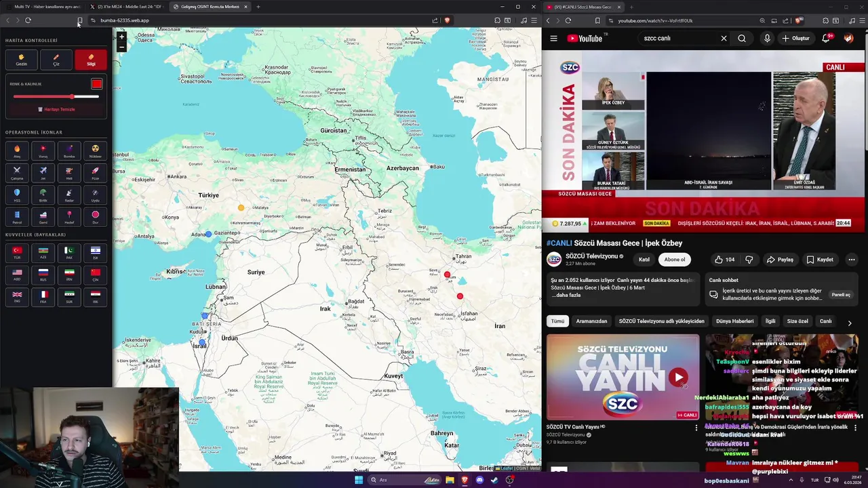Choose the ABD USA flag

click(x=17, y=274)
